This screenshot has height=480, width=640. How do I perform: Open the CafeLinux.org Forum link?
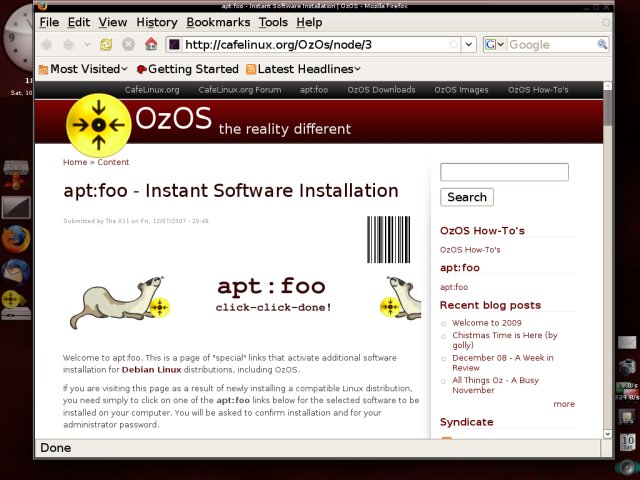coord(240,90)
